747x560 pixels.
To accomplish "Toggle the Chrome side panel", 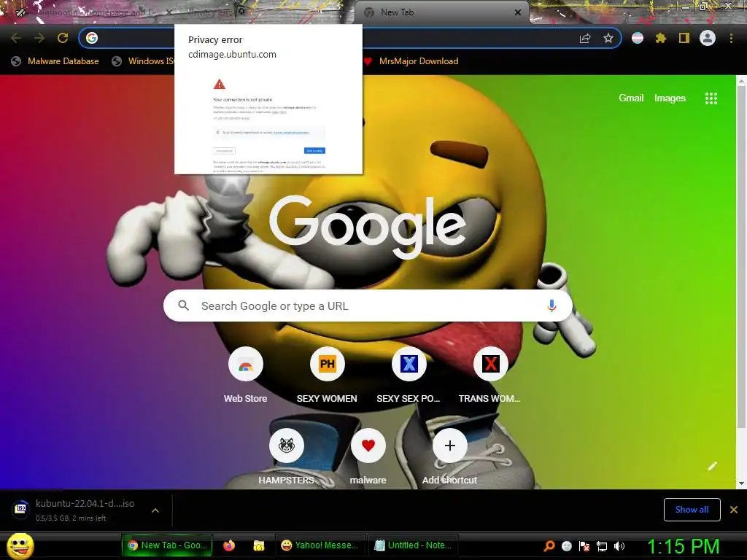I will tap(684, 38).
